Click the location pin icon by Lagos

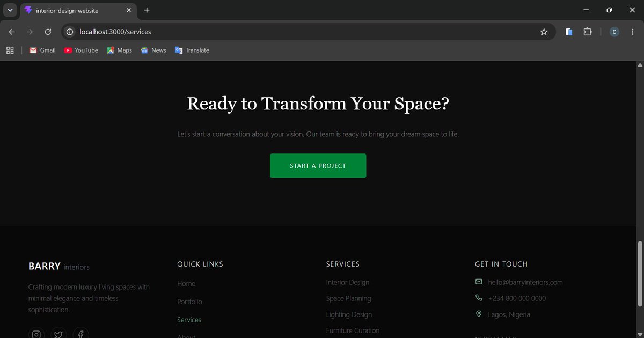(479, 314)
